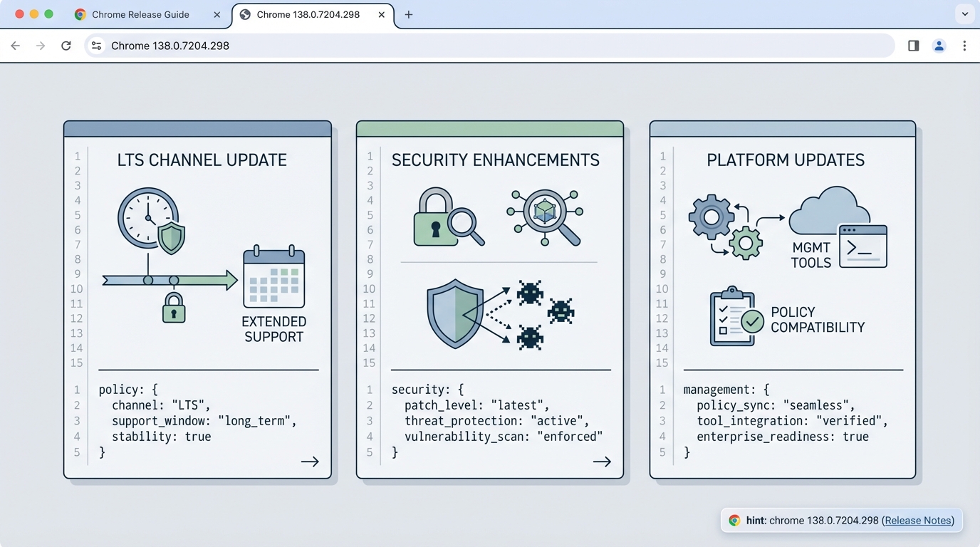Open the browser tab overflow chevron
The image size is (980, 547).
click(x=965, y=14)
